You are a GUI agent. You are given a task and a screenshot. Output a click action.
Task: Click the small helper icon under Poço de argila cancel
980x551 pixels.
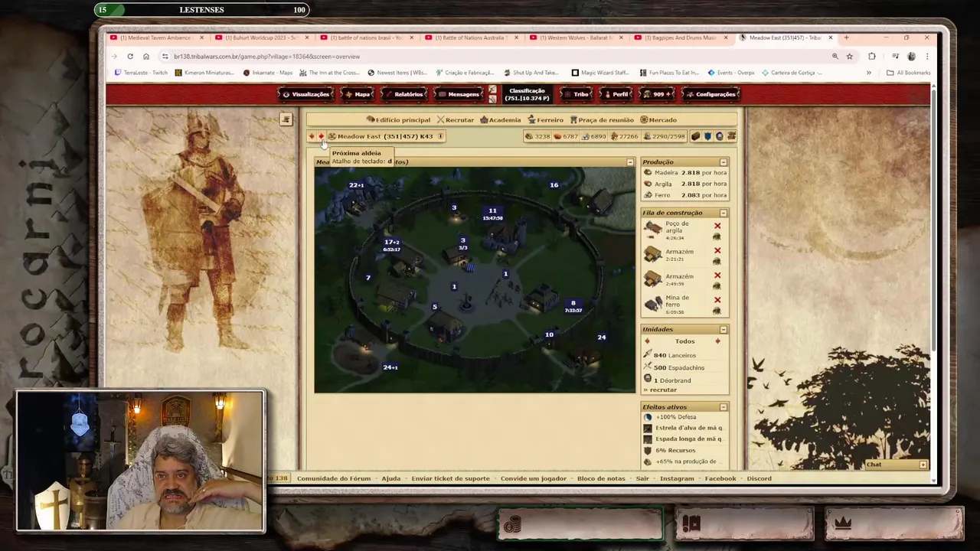(x=717, y=236)
